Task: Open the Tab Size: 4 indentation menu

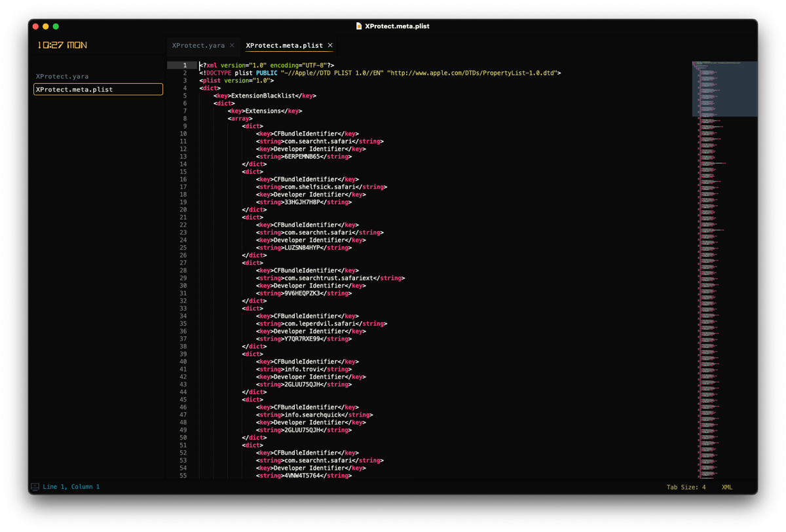Action: tap(686, 487)
